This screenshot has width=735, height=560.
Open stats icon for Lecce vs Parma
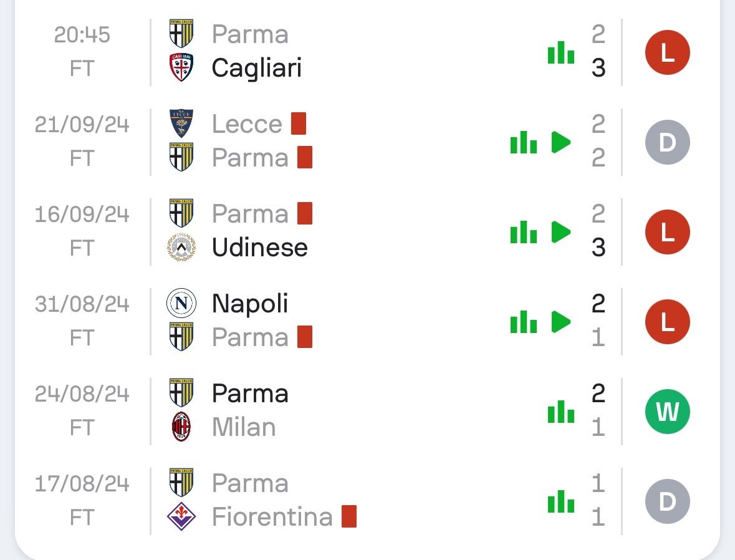click(x=523, y=143)
